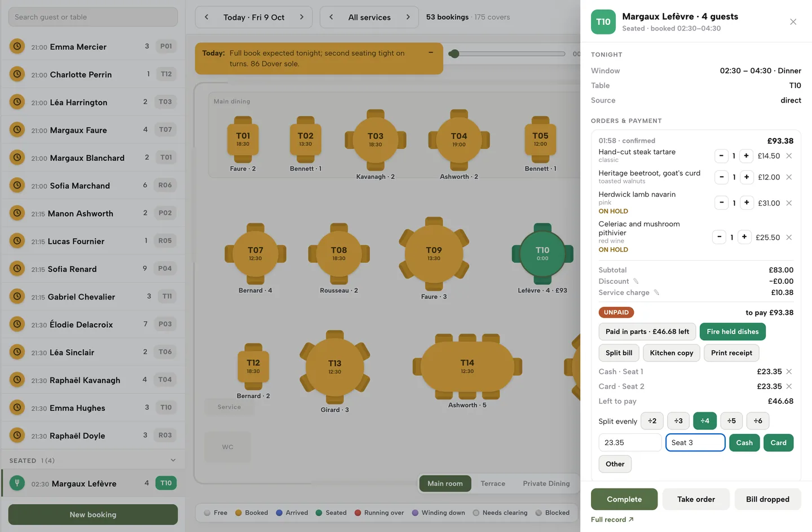This screenshot has width=812, height=532.
Task: Remove Hand-cut steak tartare item
Action: point(789,156)
